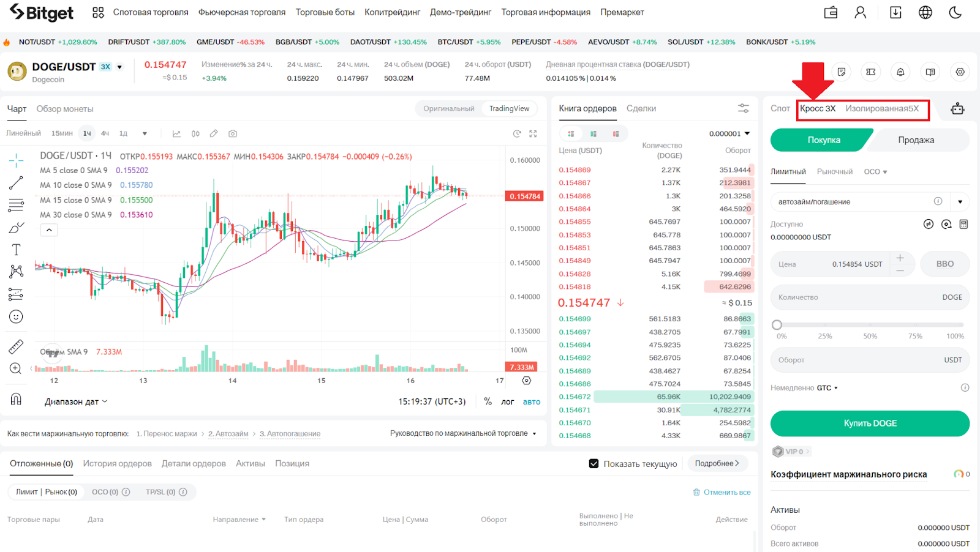This screenshot has width=980, height=552.
Task: Select the zoom in tool
Action: [17, 368]
